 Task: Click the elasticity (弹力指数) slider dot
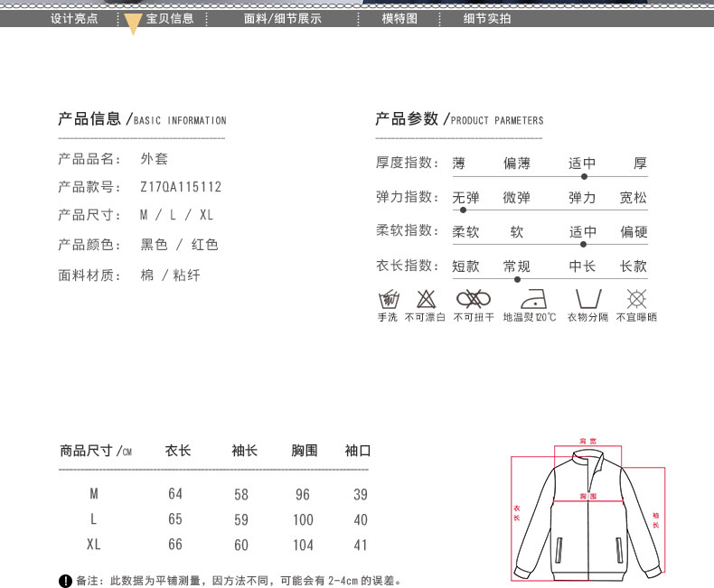pos(463,210)
